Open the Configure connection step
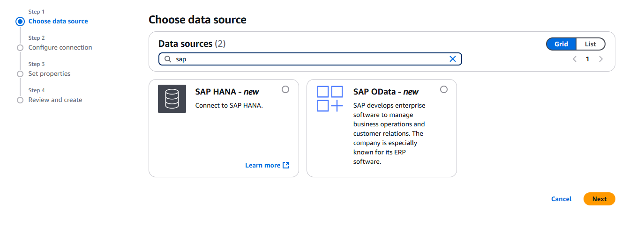Viewport: 644px width, 226px height. [x=60, y=47]
